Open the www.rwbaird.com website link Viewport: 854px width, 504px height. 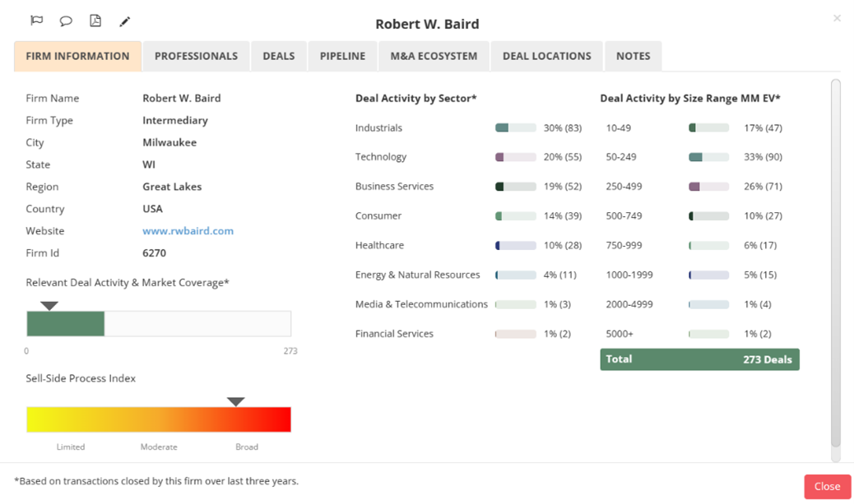coord(188,231)
